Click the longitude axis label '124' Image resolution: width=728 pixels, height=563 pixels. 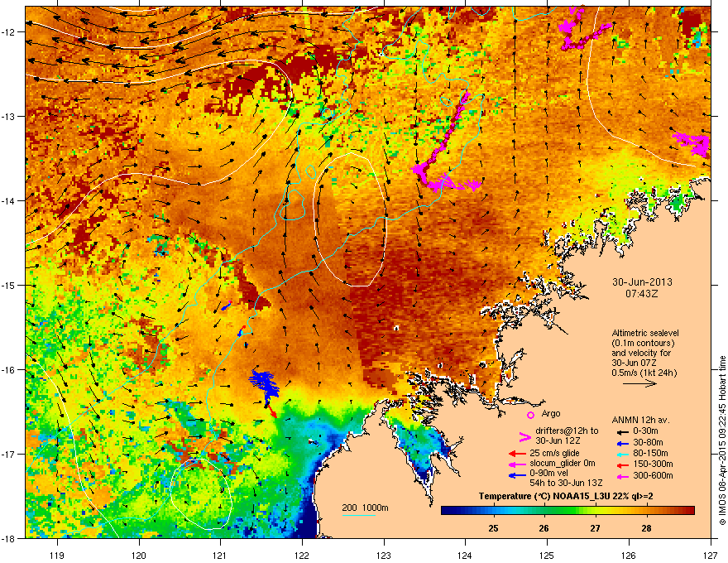click(x=465, y=555)
